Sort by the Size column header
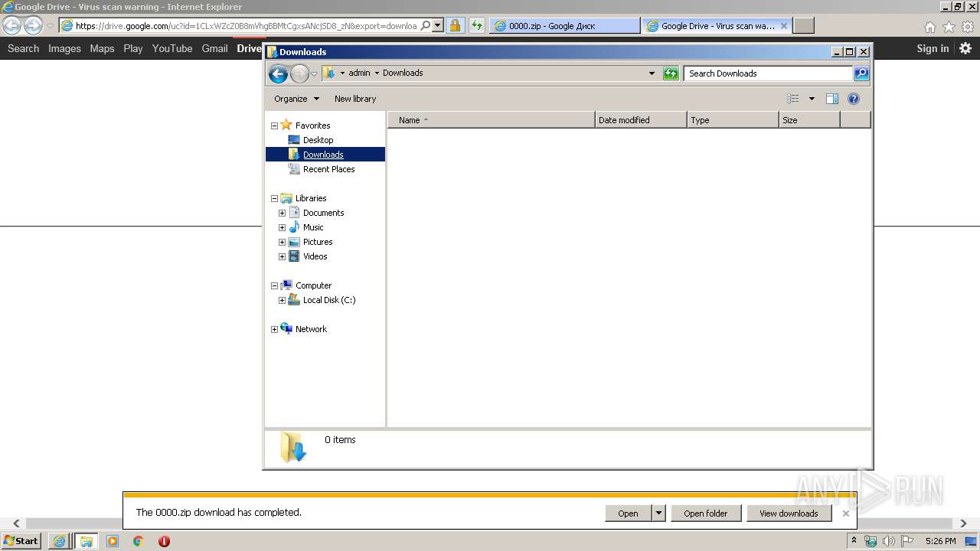980x551 pixels. coord(809,120)
